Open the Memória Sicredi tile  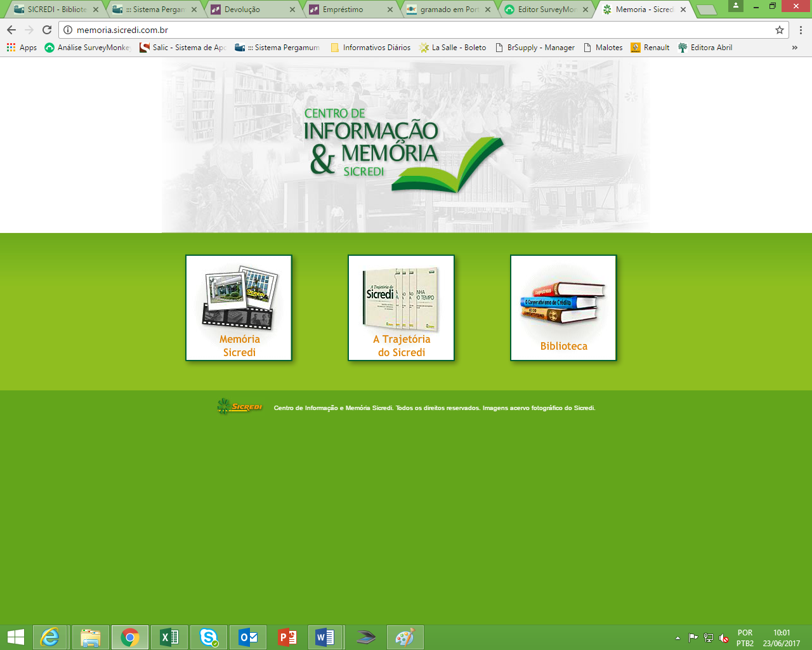[239, 308]
